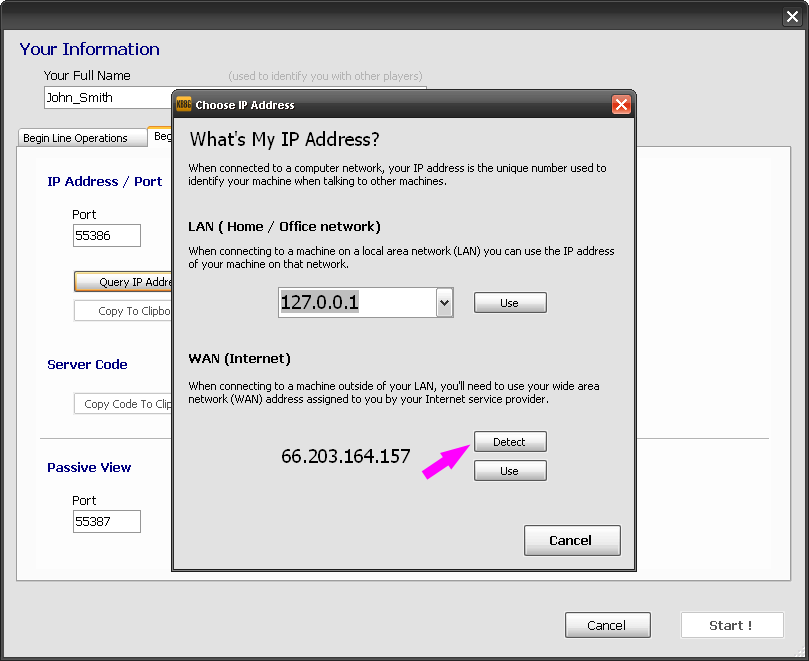
Task: Close the main window with the top-right X
Action: tap(792, 16)
